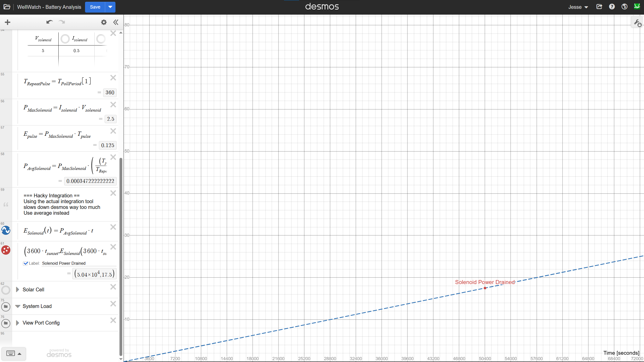The width and height of the screenshot is (644, 362).
Task: Toggle visibility of Vsolenoid table column
Action: click(x=65, y=39)
